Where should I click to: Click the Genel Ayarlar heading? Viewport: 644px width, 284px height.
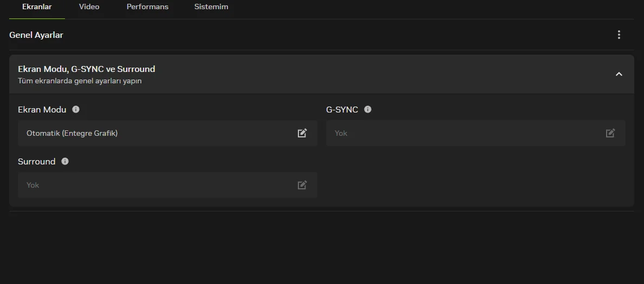click(36, 35)
